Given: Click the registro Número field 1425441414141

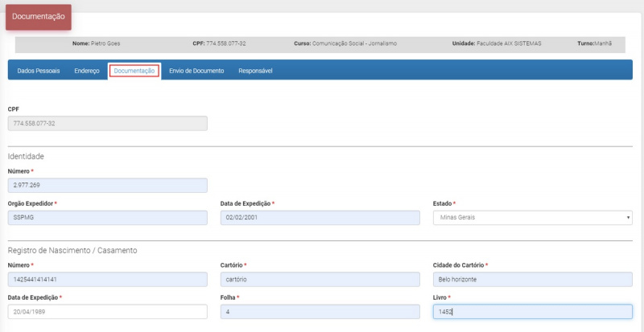Looking at the screenshot, I should 107,280.
